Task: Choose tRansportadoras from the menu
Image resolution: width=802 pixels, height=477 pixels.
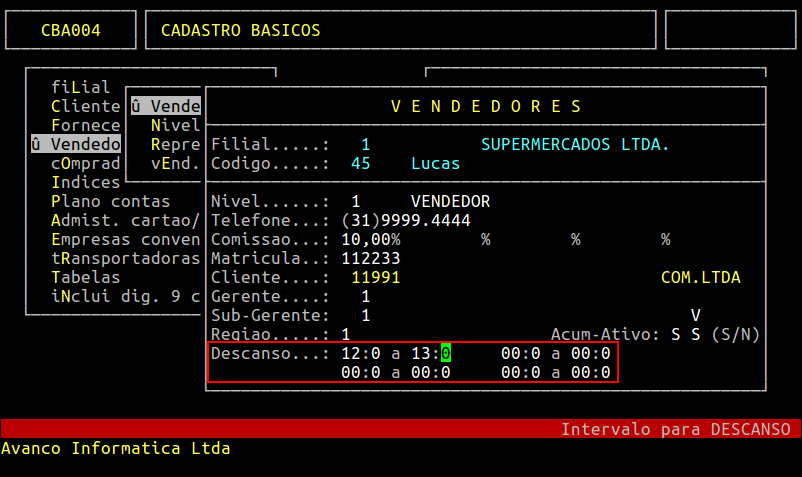Action: pos(125,258)
